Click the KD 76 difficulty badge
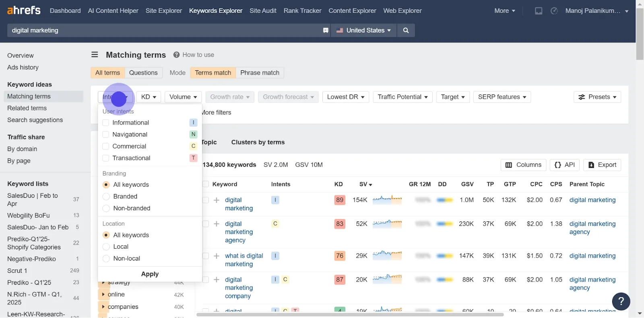This screenshot has width=644, height=318. pyautogui.click(x=340, y=256)
